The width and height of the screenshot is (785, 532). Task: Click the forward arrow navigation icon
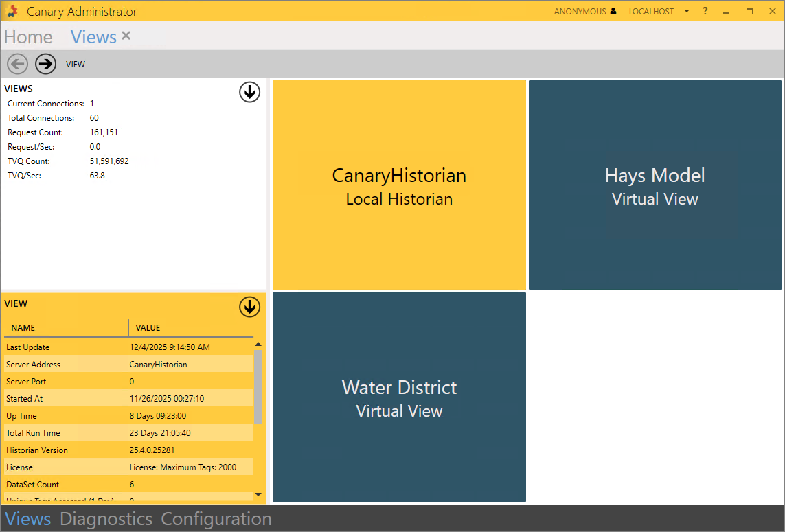(46, 64)
